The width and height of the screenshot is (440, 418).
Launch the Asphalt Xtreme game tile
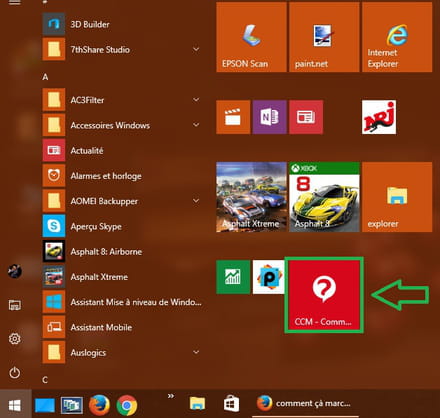251,197
